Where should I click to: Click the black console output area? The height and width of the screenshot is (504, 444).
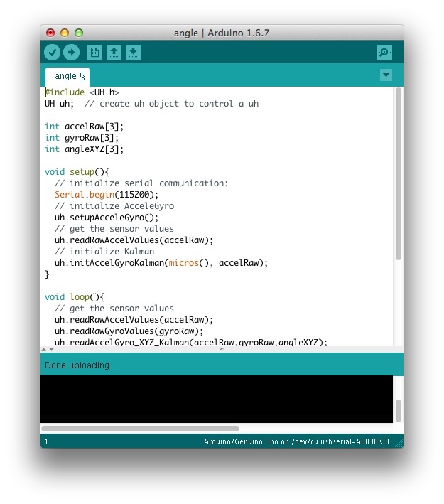click(217, 399)
